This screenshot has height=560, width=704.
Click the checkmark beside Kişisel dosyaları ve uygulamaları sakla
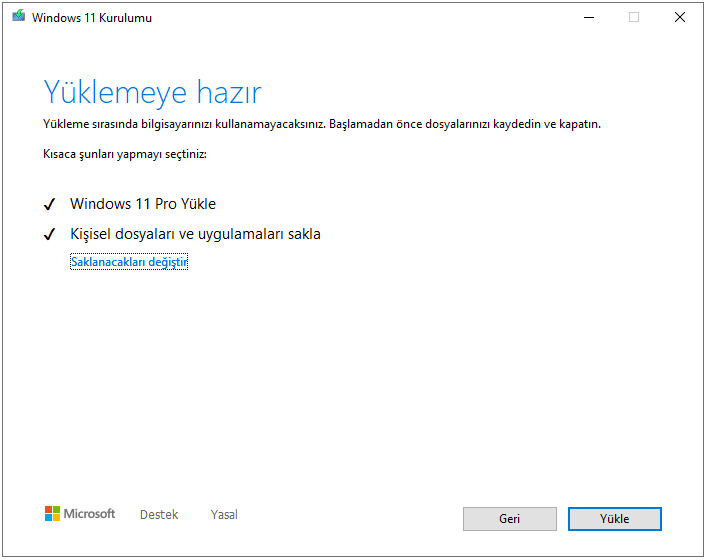49,234
